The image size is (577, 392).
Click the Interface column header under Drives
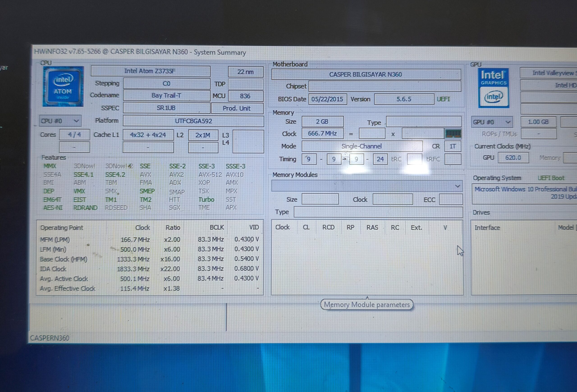tap(487, 228)
